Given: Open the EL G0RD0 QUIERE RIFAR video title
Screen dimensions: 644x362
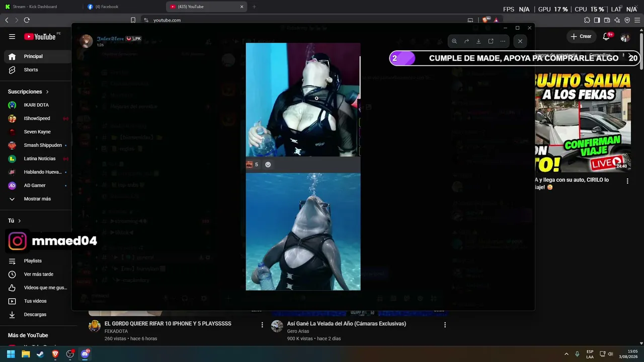Looking at the screenshot, I should pos(168,324).
